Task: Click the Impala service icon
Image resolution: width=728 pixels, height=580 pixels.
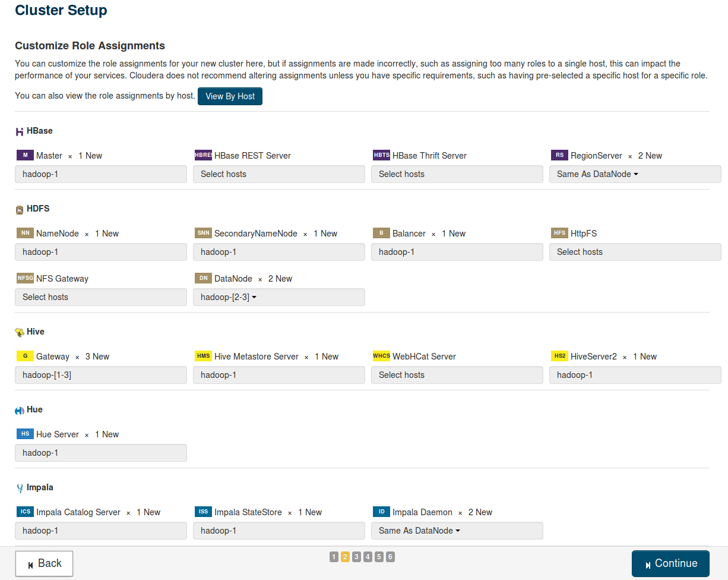Action: point(20,488)
